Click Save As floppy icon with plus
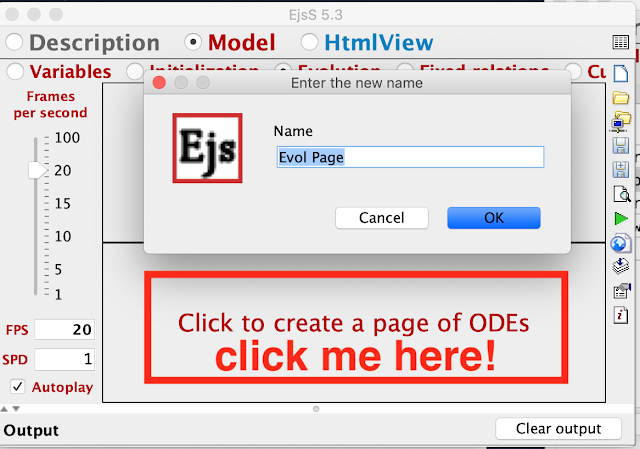The width and height of the screenshot is (640, 449). click(621, 170)
